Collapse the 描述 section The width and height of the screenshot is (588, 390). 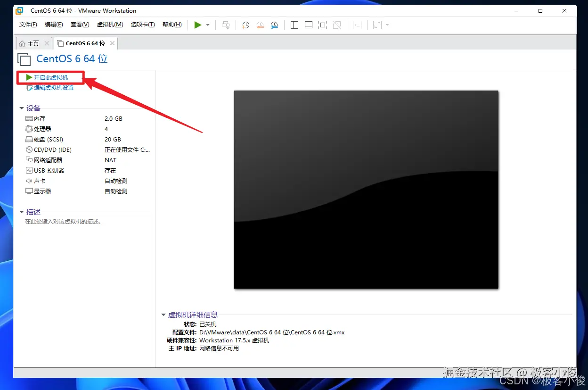tap(22, 212)
